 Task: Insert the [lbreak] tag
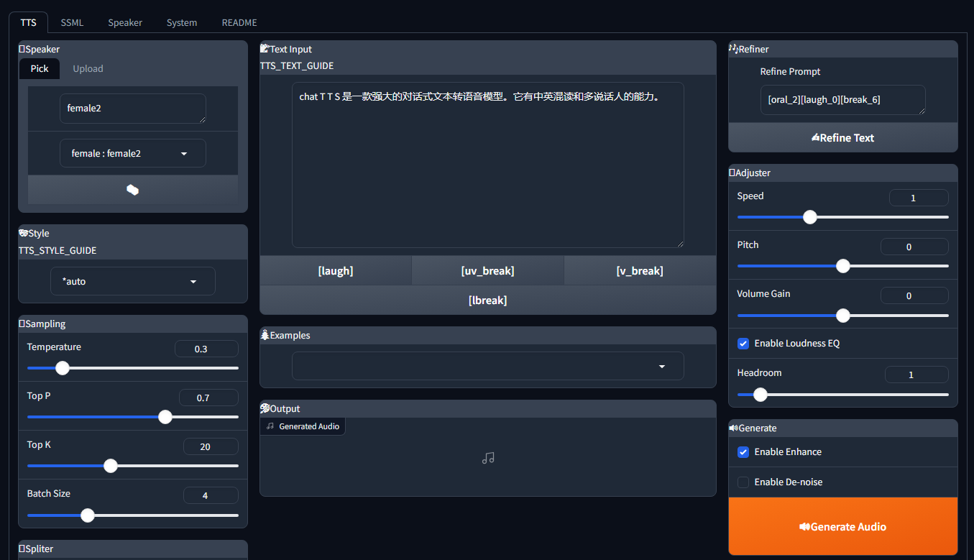(487, 300)
